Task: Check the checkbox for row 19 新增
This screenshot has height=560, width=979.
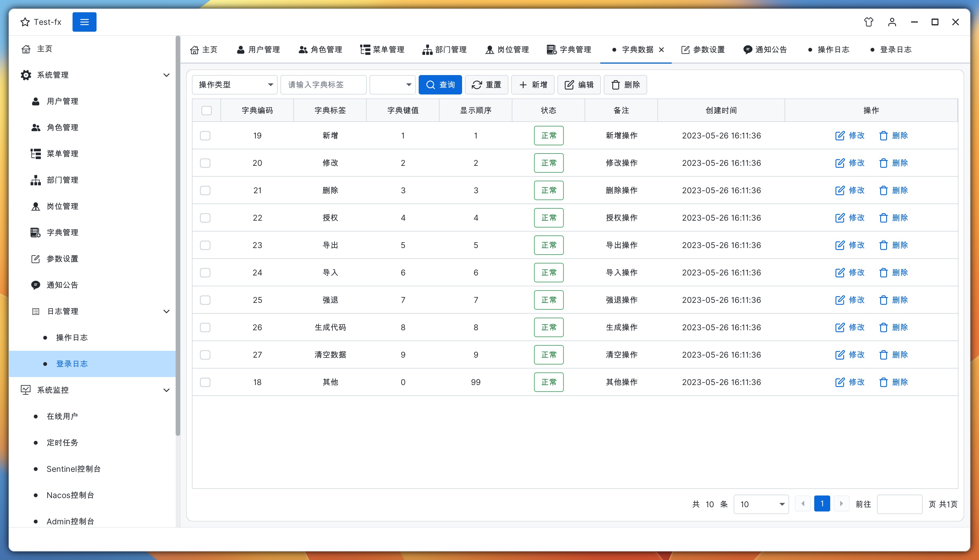Action: pyautogui.click(x=205, y=135)
